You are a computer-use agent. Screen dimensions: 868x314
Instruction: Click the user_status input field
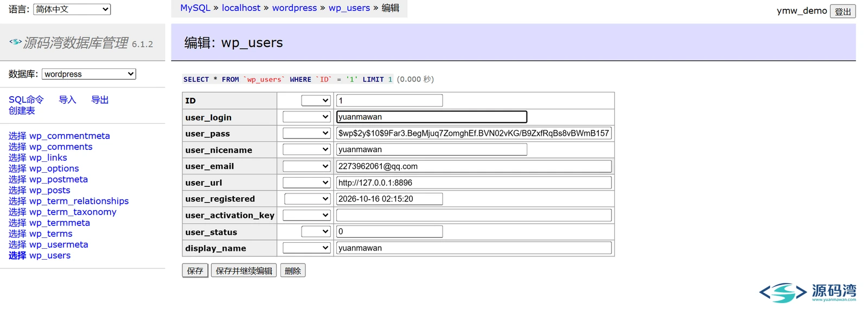390,231
